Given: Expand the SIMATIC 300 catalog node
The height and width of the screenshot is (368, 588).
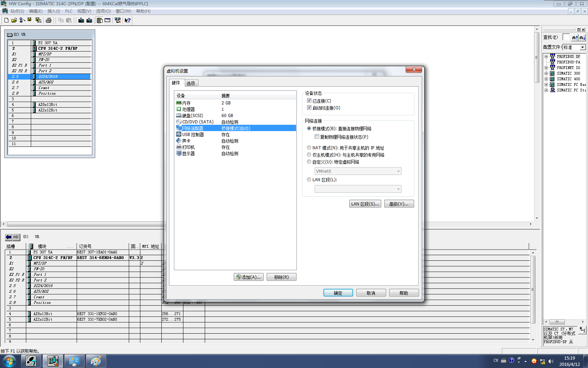Looking at the screenshot, I should [546, 73].
